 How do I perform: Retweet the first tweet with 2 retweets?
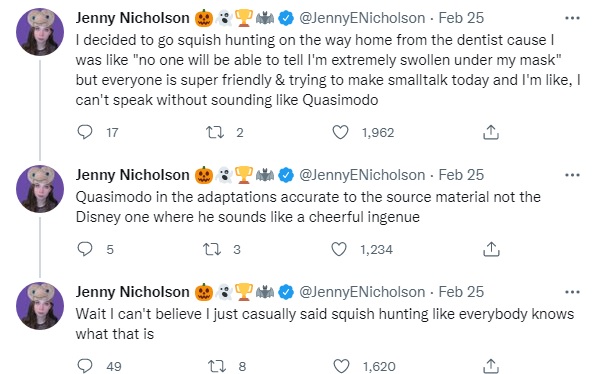tap(215, 132)
